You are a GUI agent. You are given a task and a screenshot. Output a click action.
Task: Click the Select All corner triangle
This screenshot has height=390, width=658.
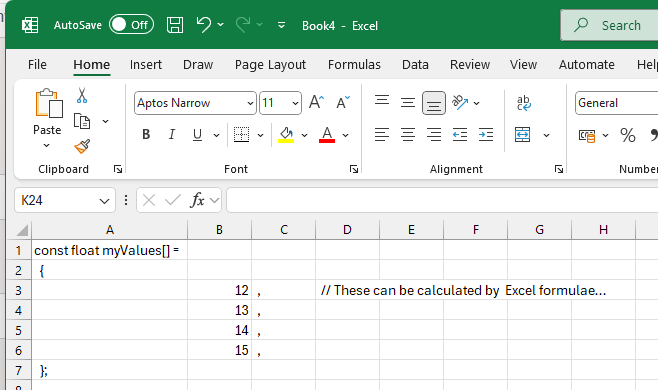point(22,230)
